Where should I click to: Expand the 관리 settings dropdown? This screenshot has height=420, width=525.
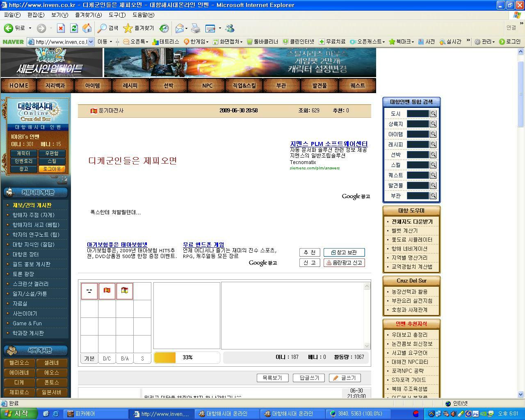coord(493,42)
